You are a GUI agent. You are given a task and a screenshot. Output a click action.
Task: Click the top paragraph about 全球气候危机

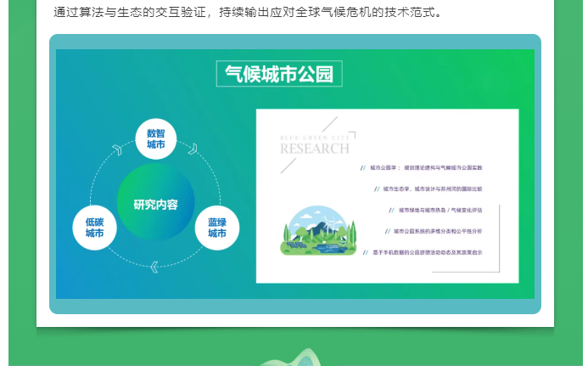click(x=248, y=12)
